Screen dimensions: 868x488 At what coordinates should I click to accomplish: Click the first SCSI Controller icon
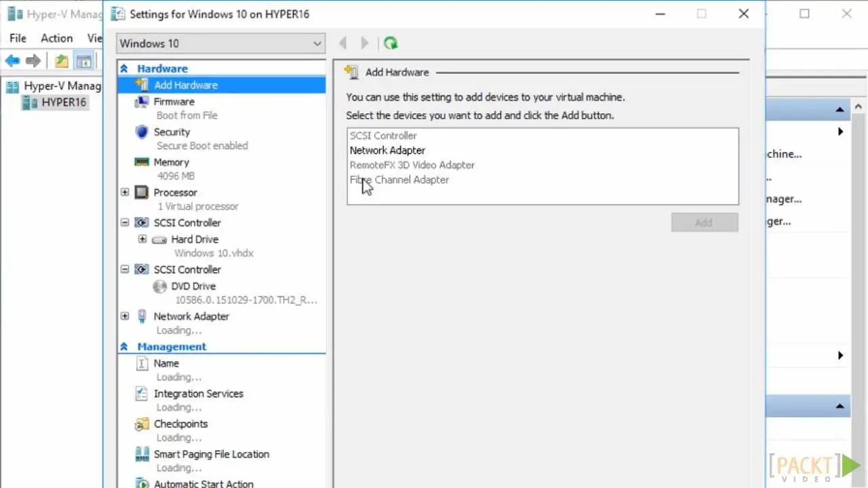point(142,222)
